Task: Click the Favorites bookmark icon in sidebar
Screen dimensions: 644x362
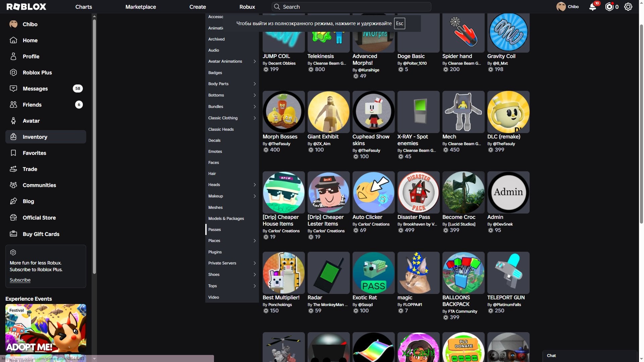Action: [x=13, y=153]
